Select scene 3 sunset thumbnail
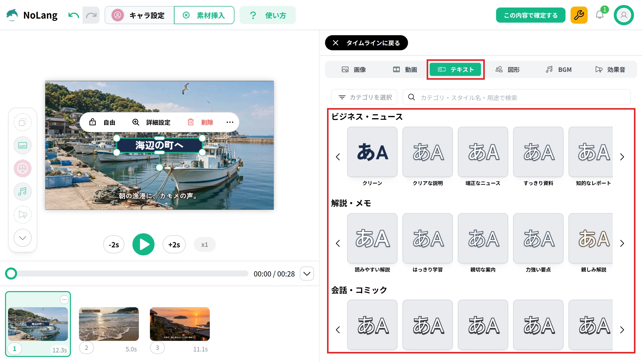Image resolution: width=644 pixels, height=362 pixels. (180, 324)
